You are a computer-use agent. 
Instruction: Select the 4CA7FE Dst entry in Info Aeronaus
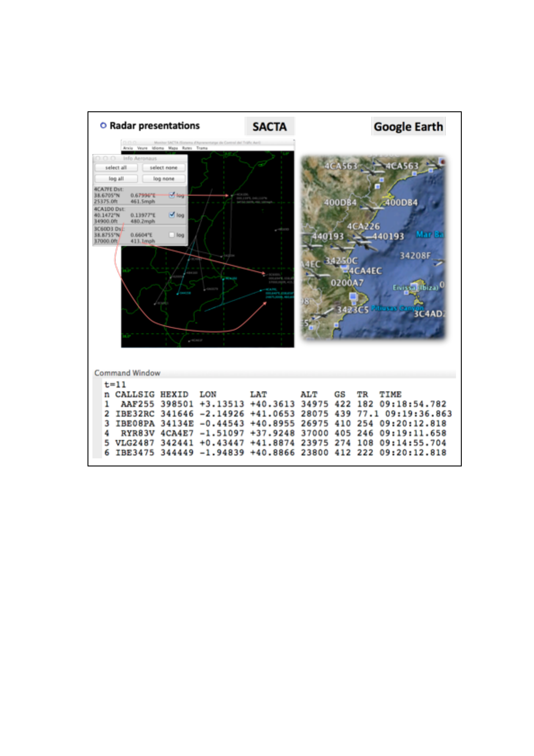[140, 195]
